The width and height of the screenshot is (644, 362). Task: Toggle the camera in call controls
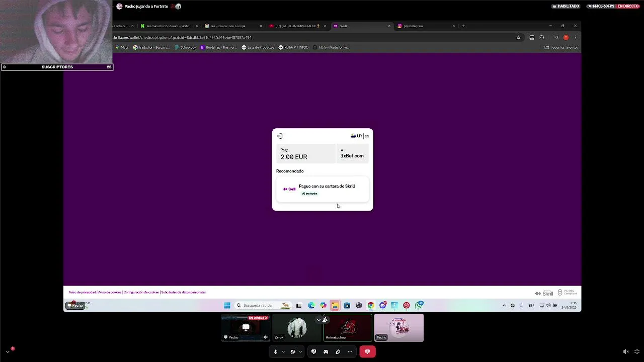click(x=293, y=351)
